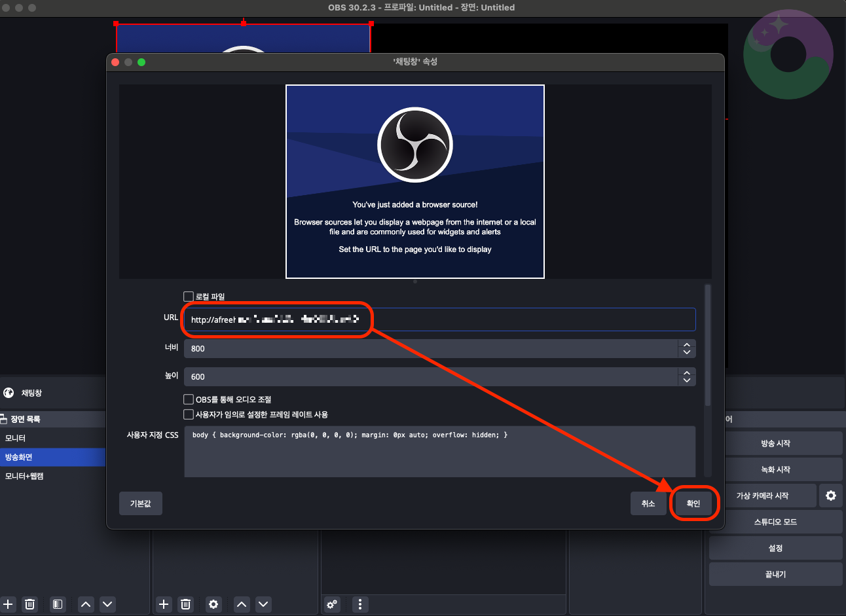Click the browser source preview thumbnail
This screenshot has width=846, height=616.
pyautogui.click(x=415, y=181)
